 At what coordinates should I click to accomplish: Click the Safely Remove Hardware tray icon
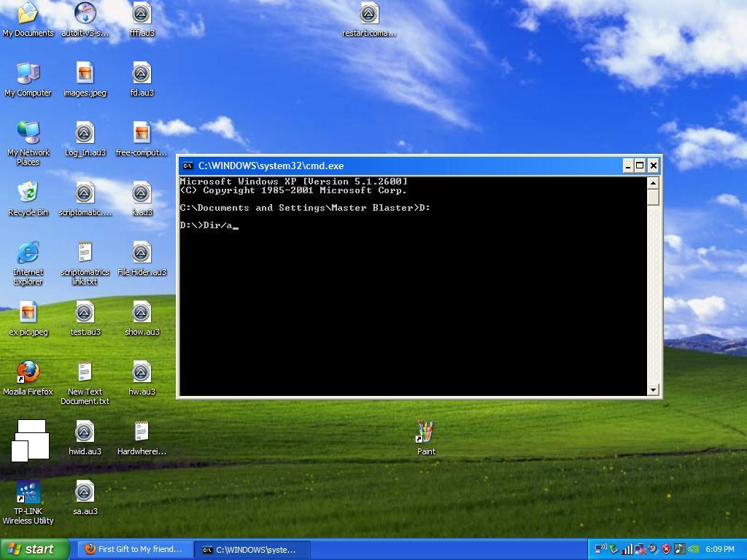[614, 549]
